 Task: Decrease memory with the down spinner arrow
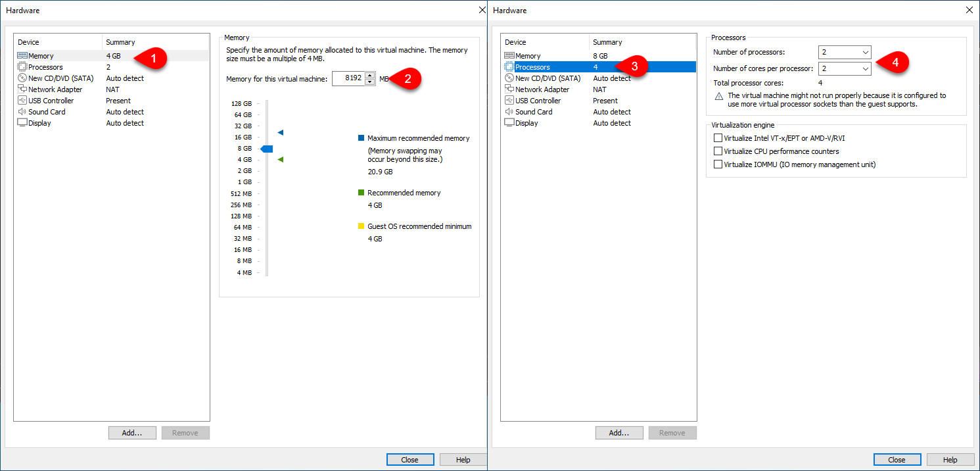click(369, 82)
